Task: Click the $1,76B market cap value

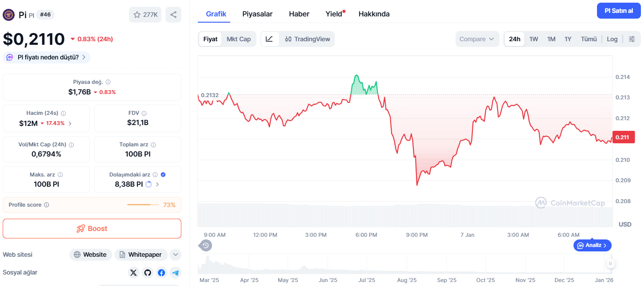Action: (x=79, y=92)
